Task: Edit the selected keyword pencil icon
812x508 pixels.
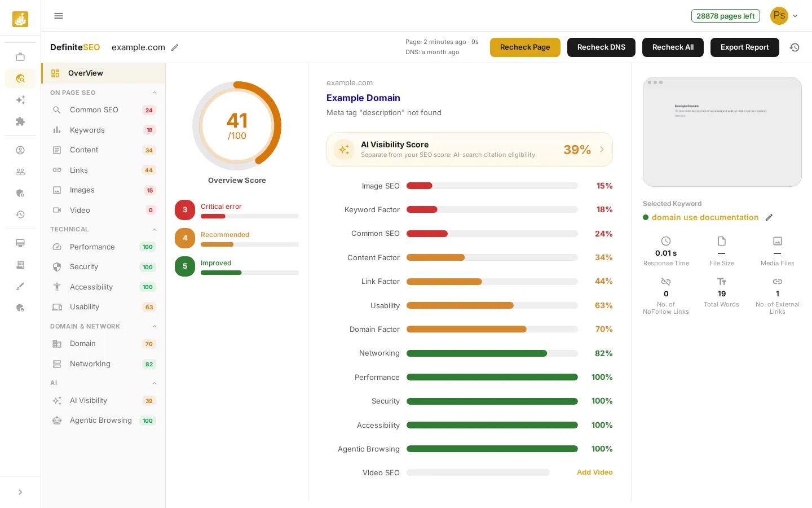Action: click(x=769, y=217)
